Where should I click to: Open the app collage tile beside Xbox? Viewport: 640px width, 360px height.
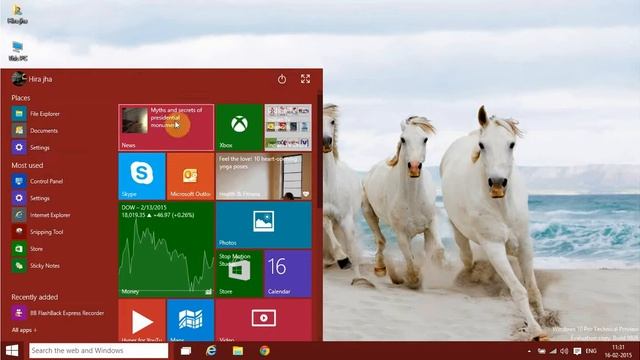click(288, 127)
